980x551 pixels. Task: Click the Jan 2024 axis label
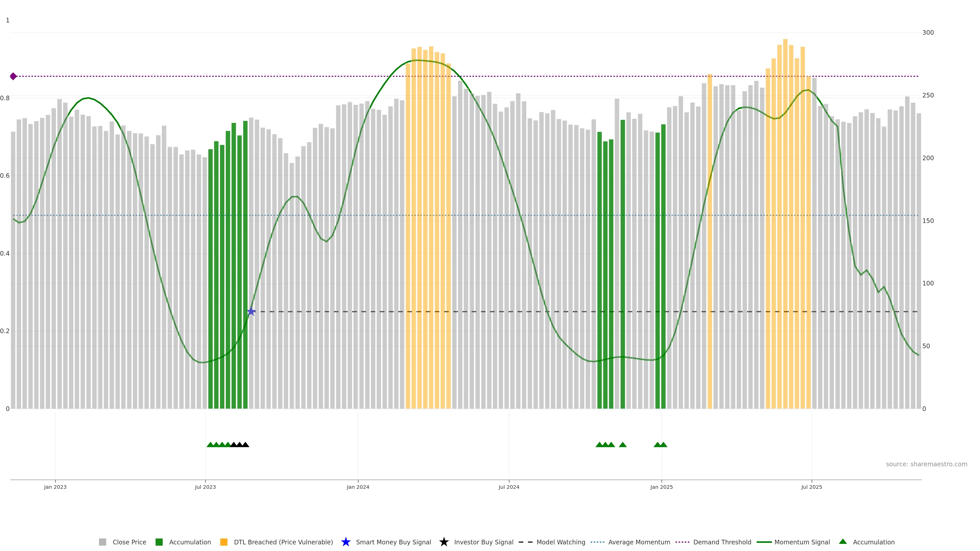358,487
